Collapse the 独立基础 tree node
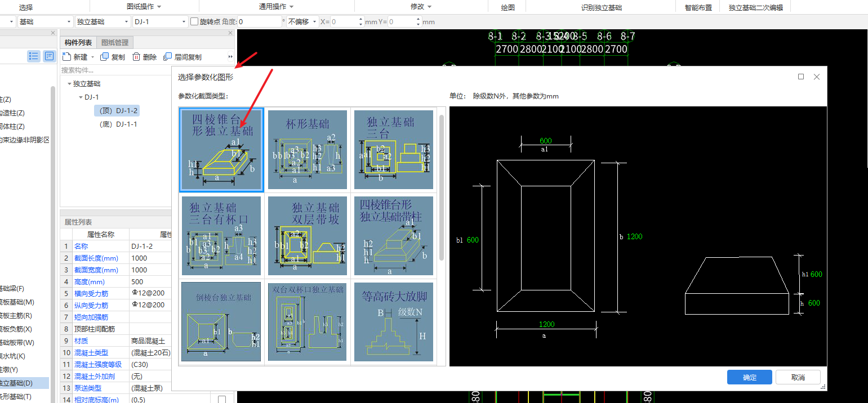The image size is (868, 403). click(69, 84)
